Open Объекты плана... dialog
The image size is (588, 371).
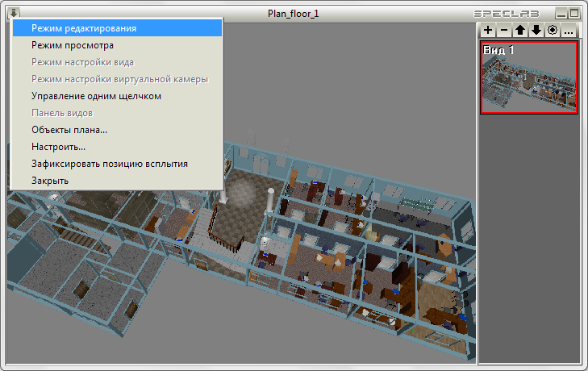(118, 130)
